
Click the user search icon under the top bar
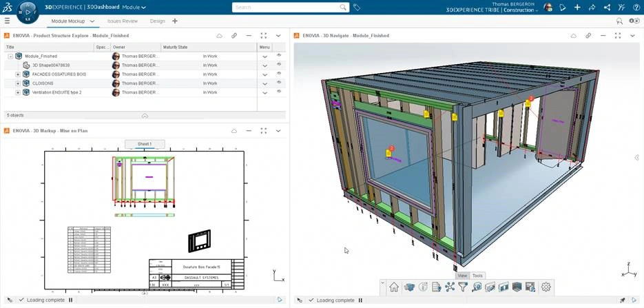click(x=619, y=21)
